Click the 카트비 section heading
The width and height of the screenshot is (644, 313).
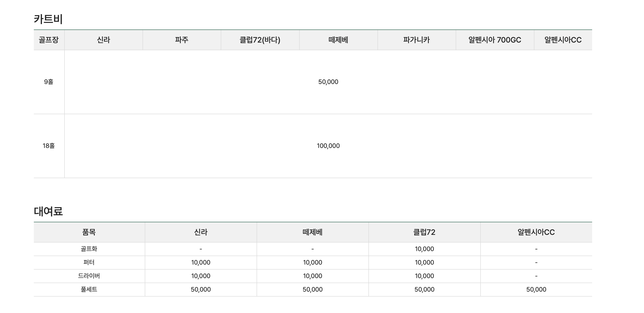(48, 19)
